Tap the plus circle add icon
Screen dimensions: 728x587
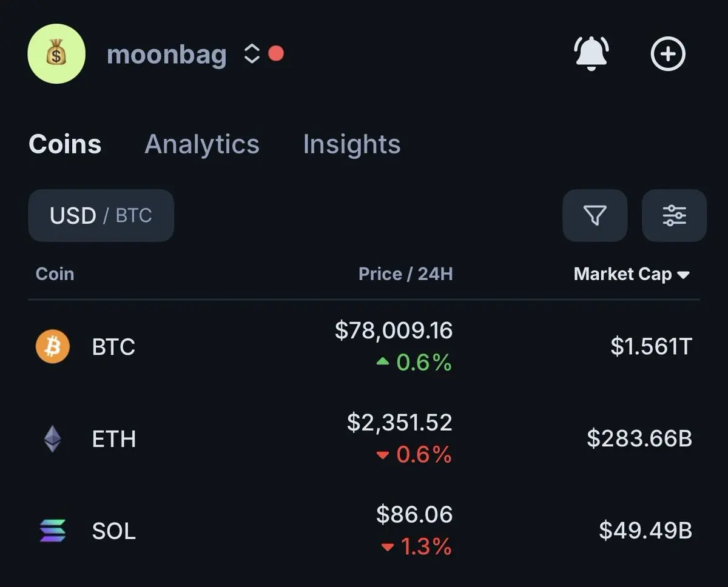coord(668,54)
